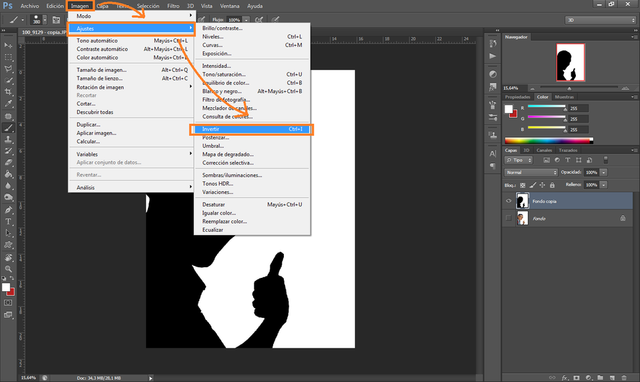Select the Eyedropper tool
The height and width of the screenshot is (382, 640).
[8, 104]
